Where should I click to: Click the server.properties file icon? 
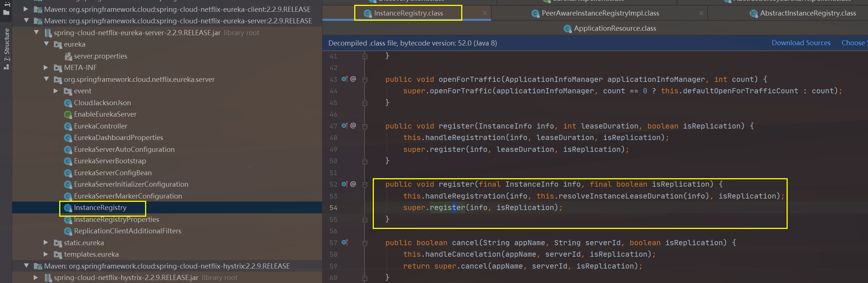click(x=68, y=56)
